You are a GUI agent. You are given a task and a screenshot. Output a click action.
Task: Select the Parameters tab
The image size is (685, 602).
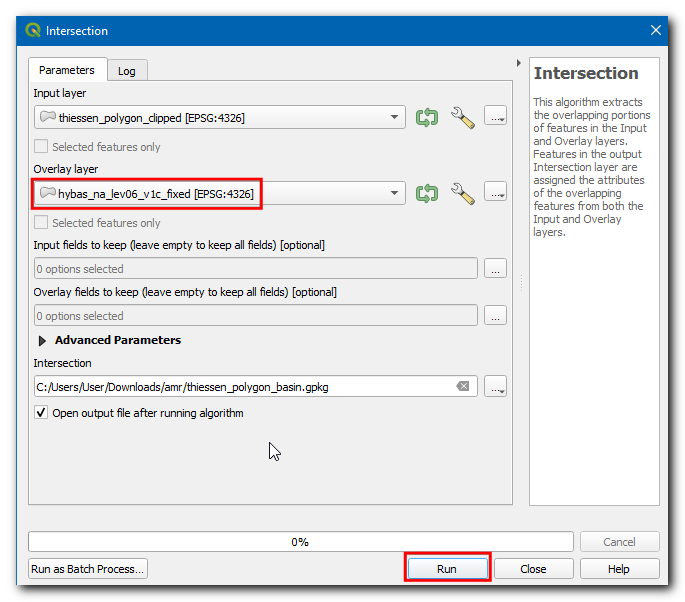pos(67,70)
